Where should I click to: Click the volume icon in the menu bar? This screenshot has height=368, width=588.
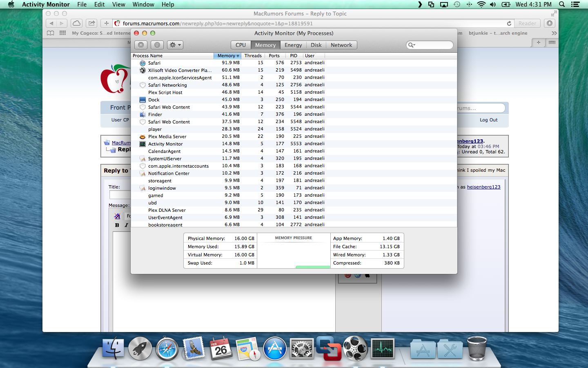click(493, 4)
